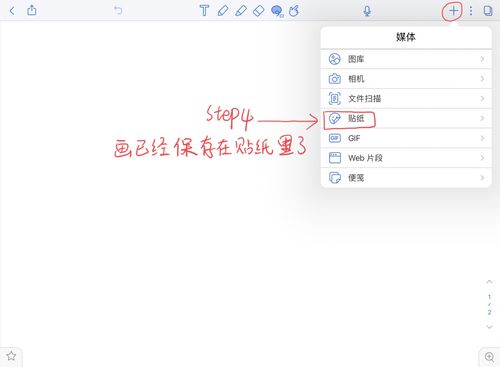Viewport: 500px width, 367px height.
Task: Select the Text tool
Action: click(204, 11)
